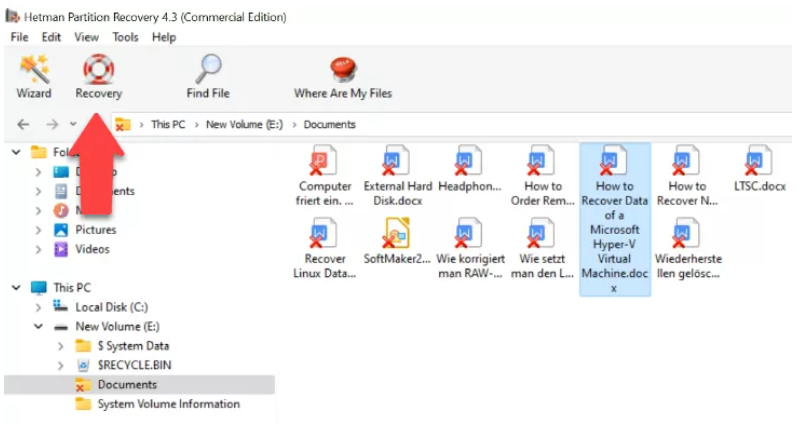Expand the Videos tree node
Viewport: 807px width, 442px height.
[x=38, y=250]
